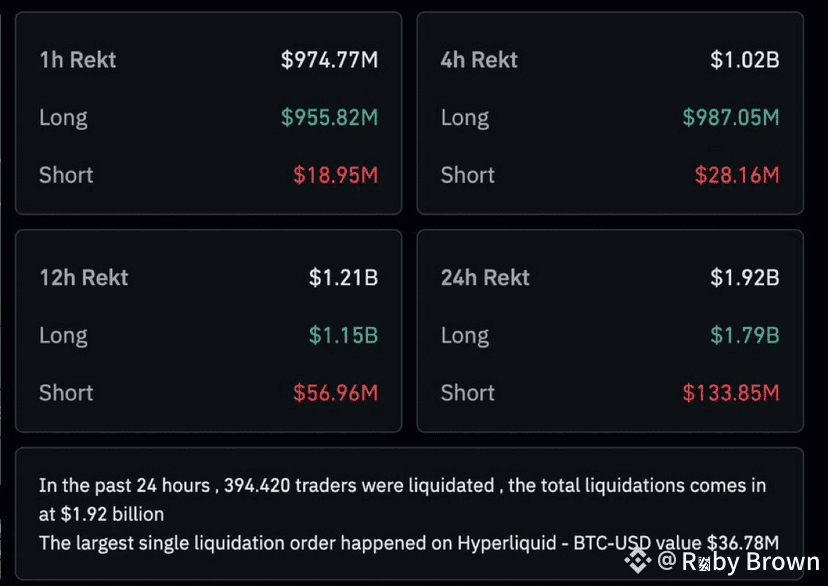Image resolution: width=828 pixels, height=586 pixels.
Task: Click the Binance logo watermark icon
Action: click(x=637, y=561)
